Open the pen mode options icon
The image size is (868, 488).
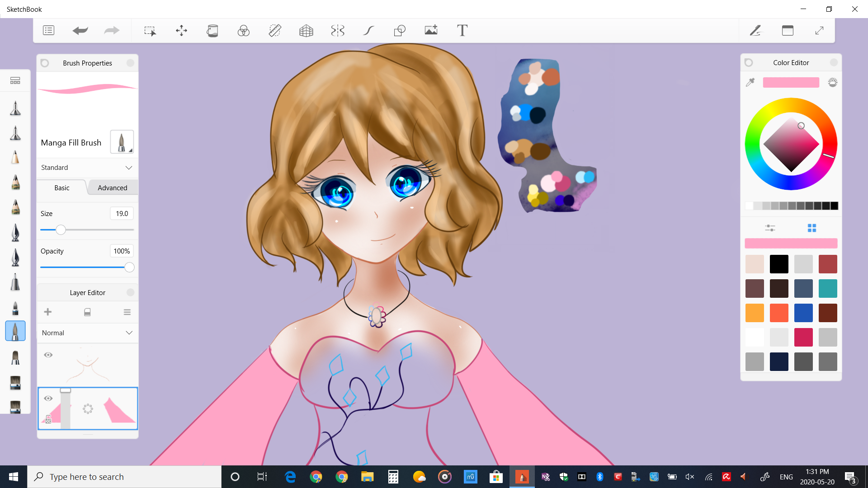point(755,30)
